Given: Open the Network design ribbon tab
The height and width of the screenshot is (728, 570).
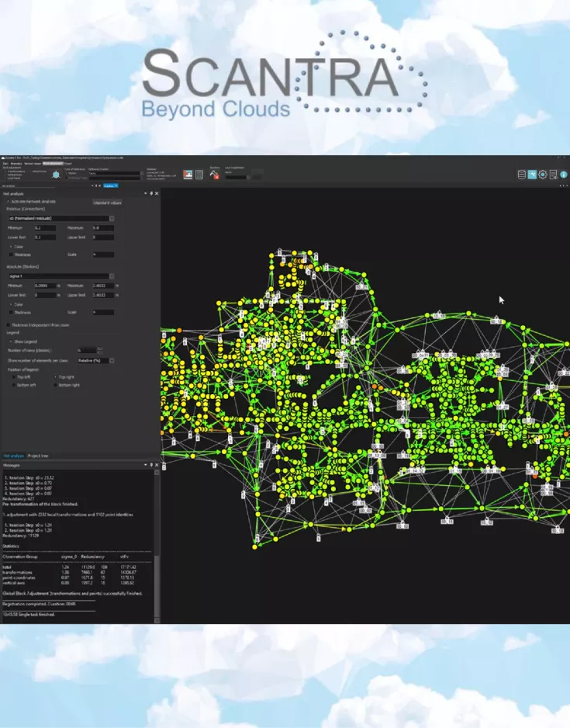Looking at the screenshot, I should coord(33,164).
